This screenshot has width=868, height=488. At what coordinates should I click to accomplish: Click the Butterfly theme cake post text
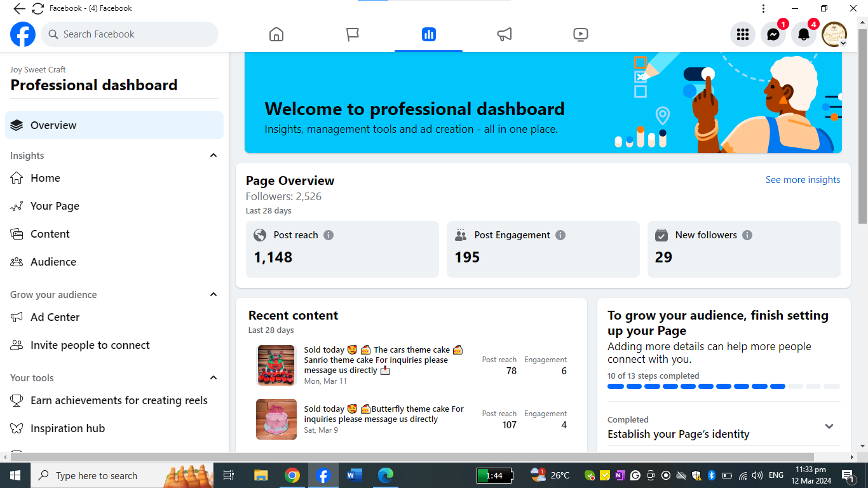(x=384, y=414)
